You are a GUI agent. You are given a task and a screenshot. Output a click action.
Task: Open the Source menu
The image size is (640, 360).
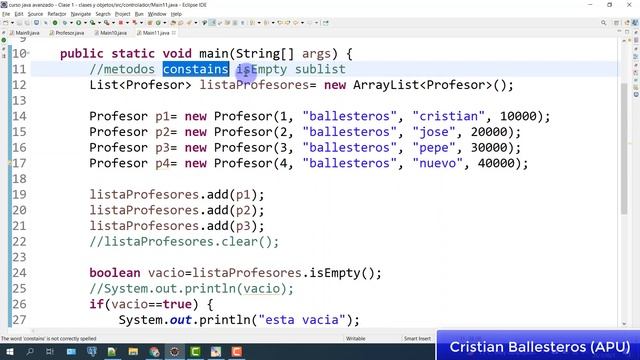pyautogui.click(x=35, y=14)
